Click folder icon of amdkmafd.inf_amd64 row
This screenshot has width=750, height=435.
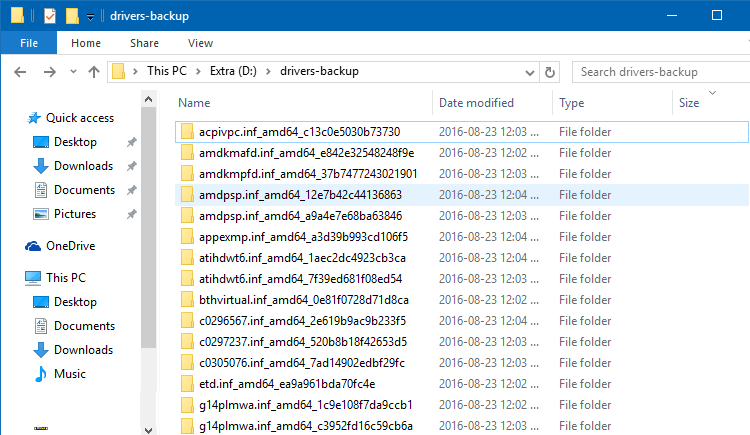187,153
